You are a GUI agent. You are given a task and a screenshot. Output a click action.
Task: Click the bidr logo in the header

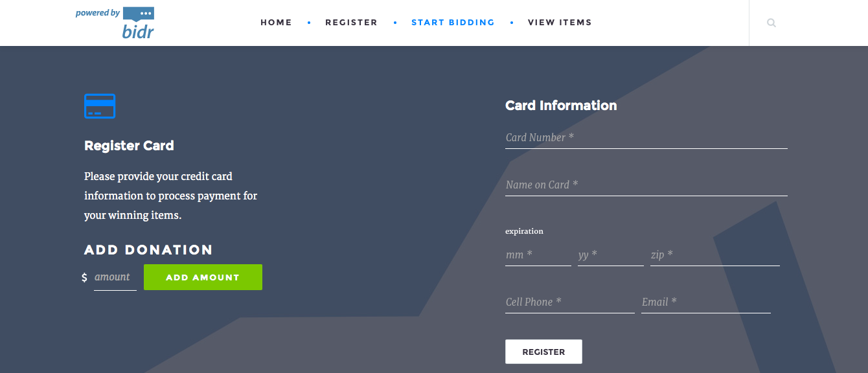click(115, 23)
